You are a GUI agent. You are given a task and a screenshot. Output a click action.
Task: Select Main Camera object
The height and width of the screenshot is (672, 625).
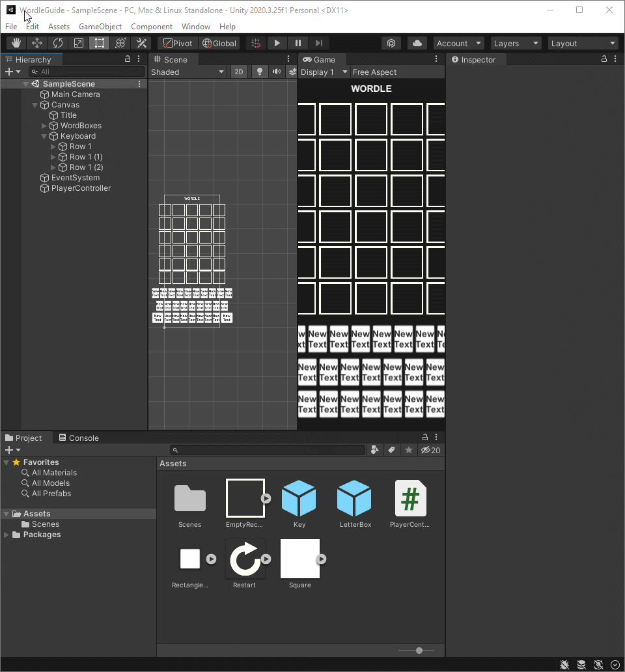point(76,94)
